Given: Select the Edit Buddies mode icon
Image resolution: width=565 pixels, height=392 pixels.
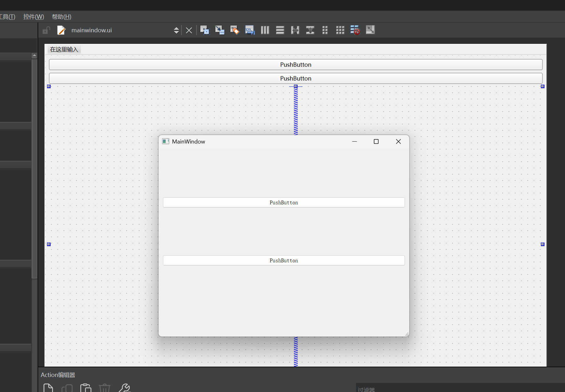Looking at the screenshot, I should (x=235, y=30).
